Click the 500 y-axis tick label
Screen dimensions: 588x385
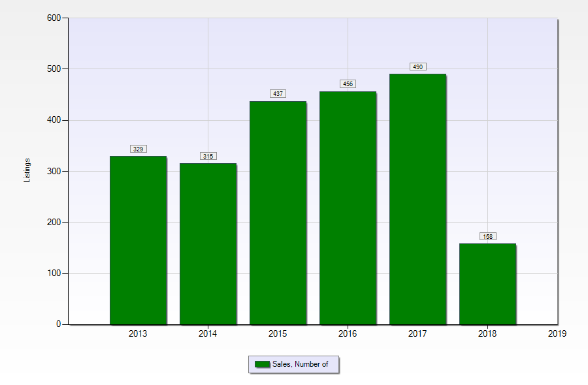point(54,69)
